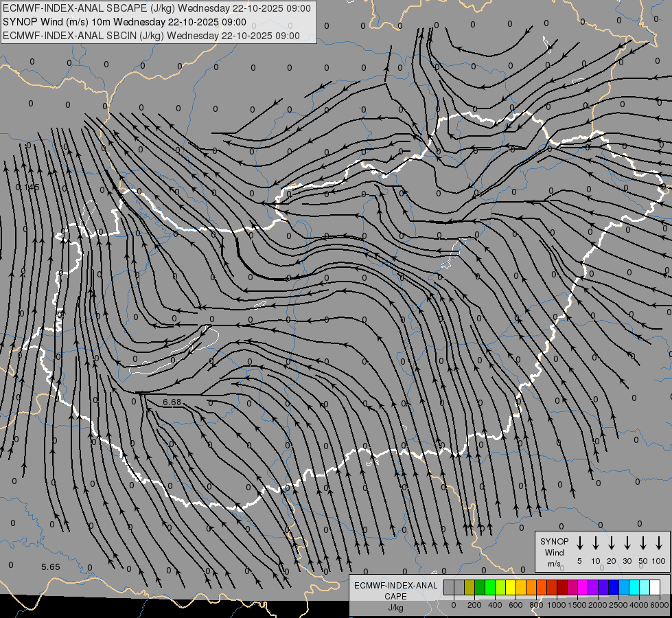The width and height of the screenshot is (672, 618).
Task: Click the 20 m/s wind arrow in legend
Action: point(612,543)
